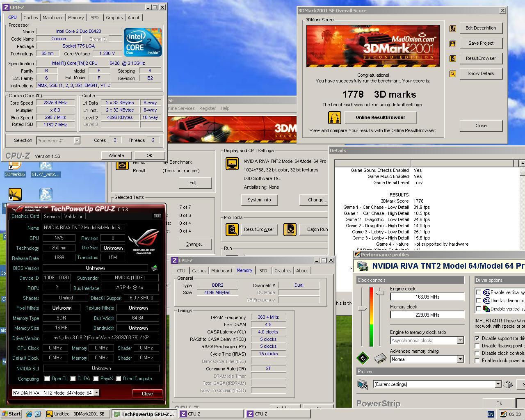Image resolution: width=525 pixels, height=420 pixels.
Task: Click the red Close button in GPU-Z
Action: click(x=147, y=393)
